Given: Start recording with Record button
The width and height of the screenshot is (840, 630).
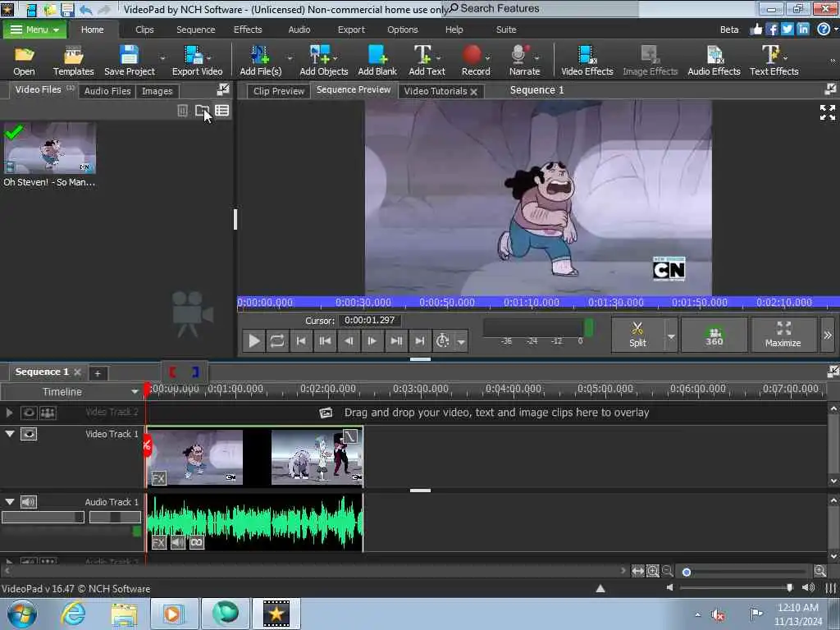Looking at the screenshot, I should tap(475, 61).
